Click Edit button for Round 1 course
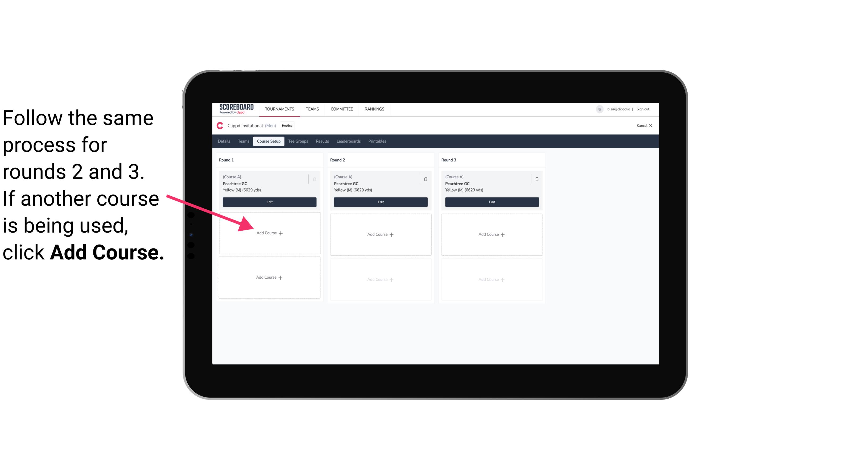This screenshot has height=467, width=868. 268,202
